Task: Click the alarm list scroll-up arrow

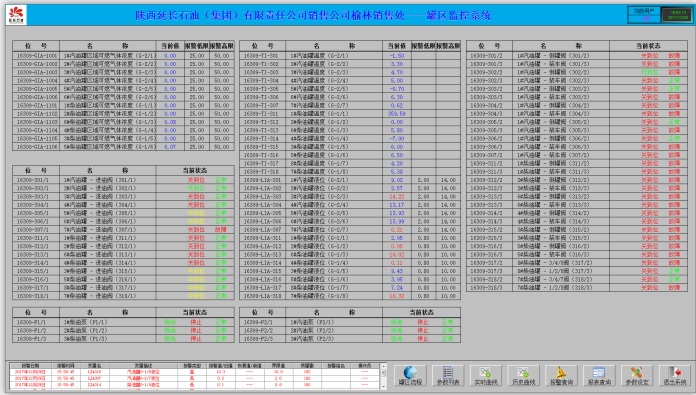Action: (x=384, y=366)
